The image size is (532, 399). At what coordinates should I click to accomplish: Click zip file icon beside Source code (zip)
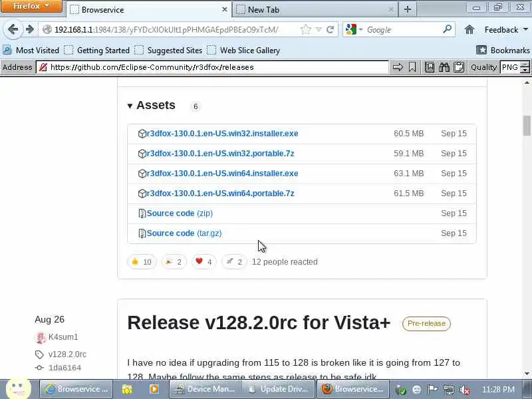142,213
